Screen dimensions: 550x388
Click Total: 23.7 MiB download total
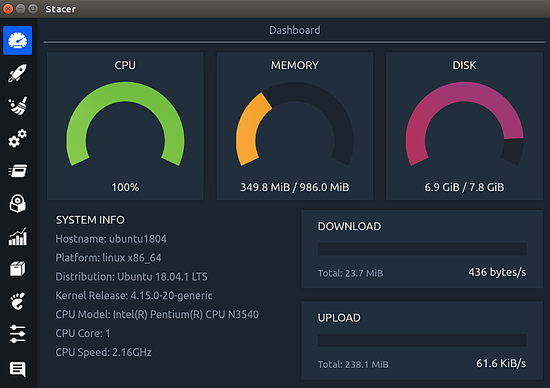point(350,273)
